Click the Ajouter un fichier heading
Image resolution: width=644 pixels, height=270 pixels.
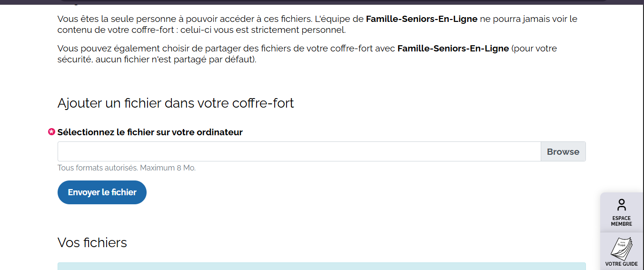coord(176,103)
